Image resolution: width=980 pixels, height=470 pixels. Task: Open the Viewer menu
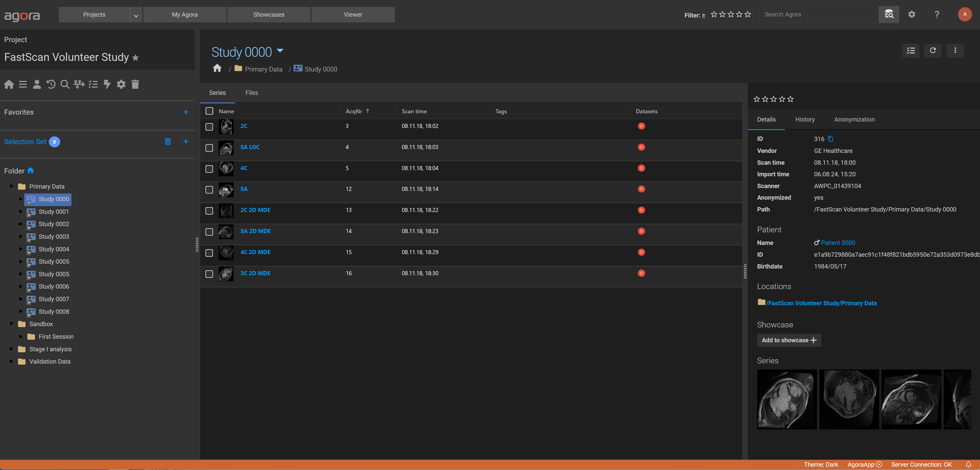point(353,15)
